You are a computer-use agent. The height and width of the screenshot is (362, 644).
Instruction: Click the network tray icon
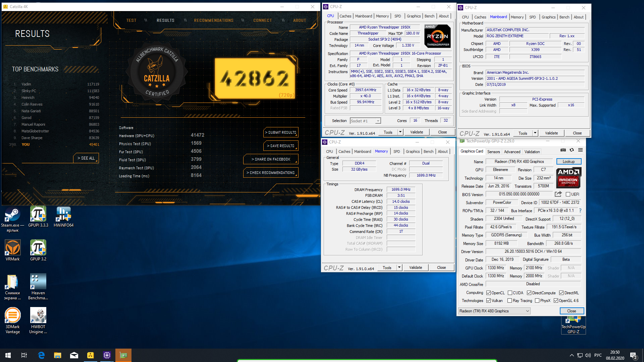(x=580, y=355)
